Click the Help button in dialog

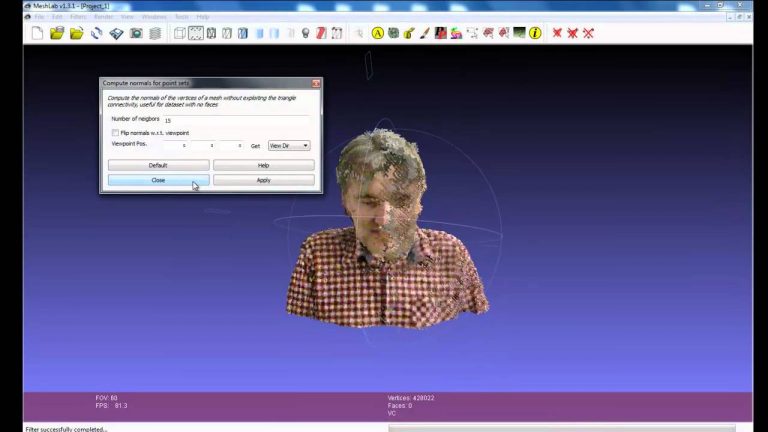click(263, 165)
